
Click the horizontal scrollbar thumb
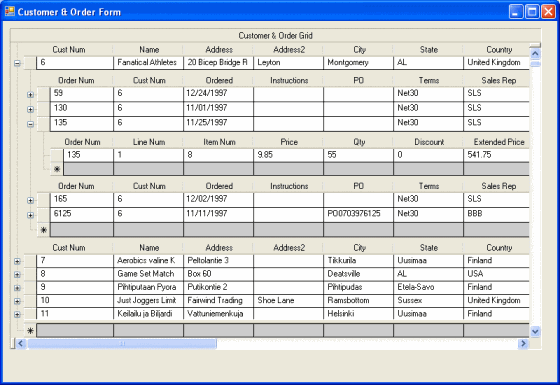pos(122,344)
